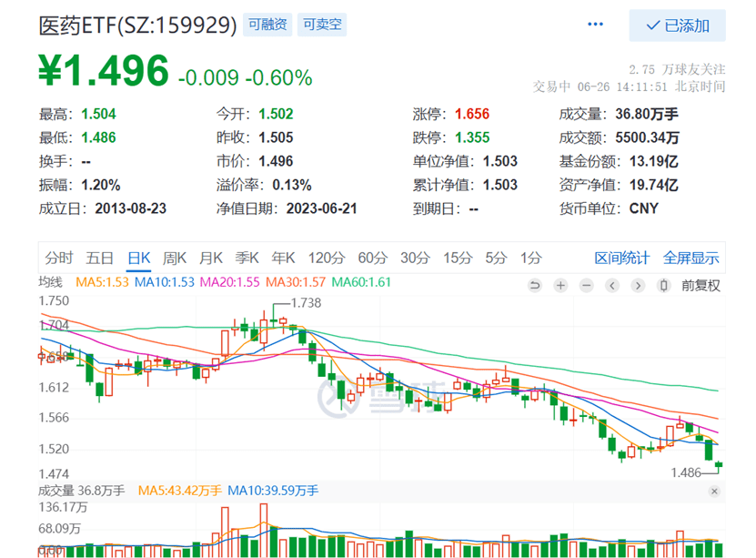756x558 pixels.
Task: Click the 1.738 high price marker
Action: pyautogui.click(x=306, y=303)
